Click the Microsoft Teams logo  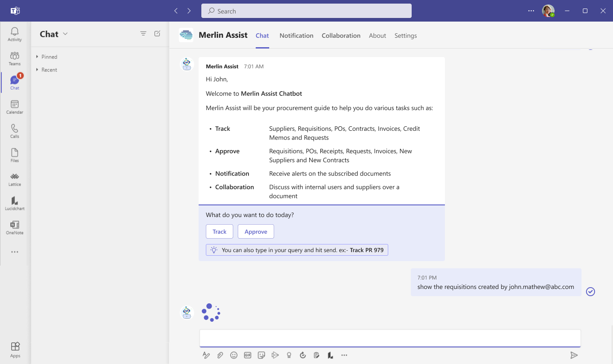click(x=15, y=11)
